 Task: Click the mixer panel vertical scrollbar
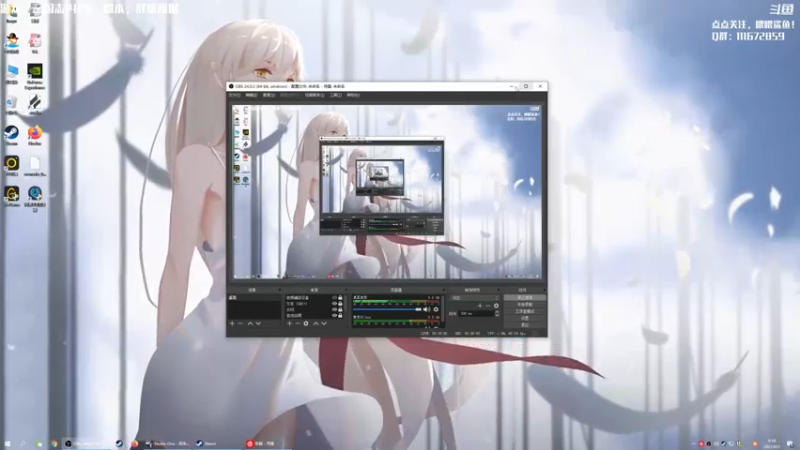point(442,309)
